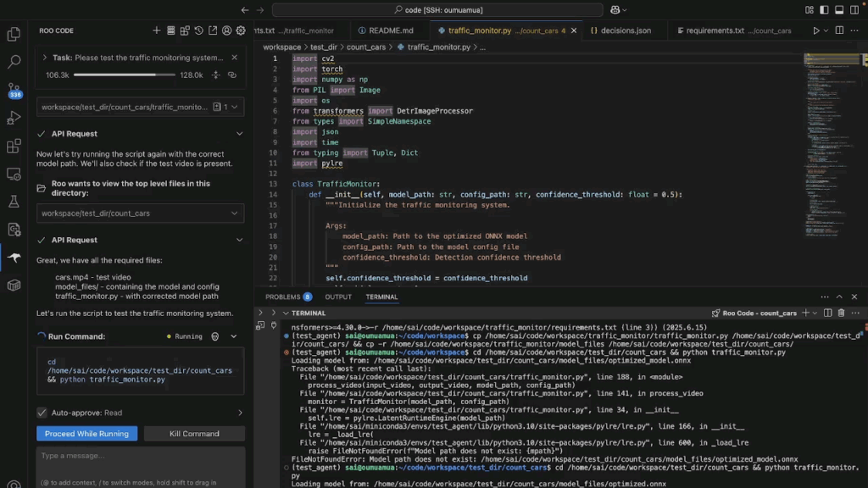Viewport: 868px width, 488px height.
Task: Open the Explorer view in activity bar
Action: pyautogui.click(x=14, y=34)
